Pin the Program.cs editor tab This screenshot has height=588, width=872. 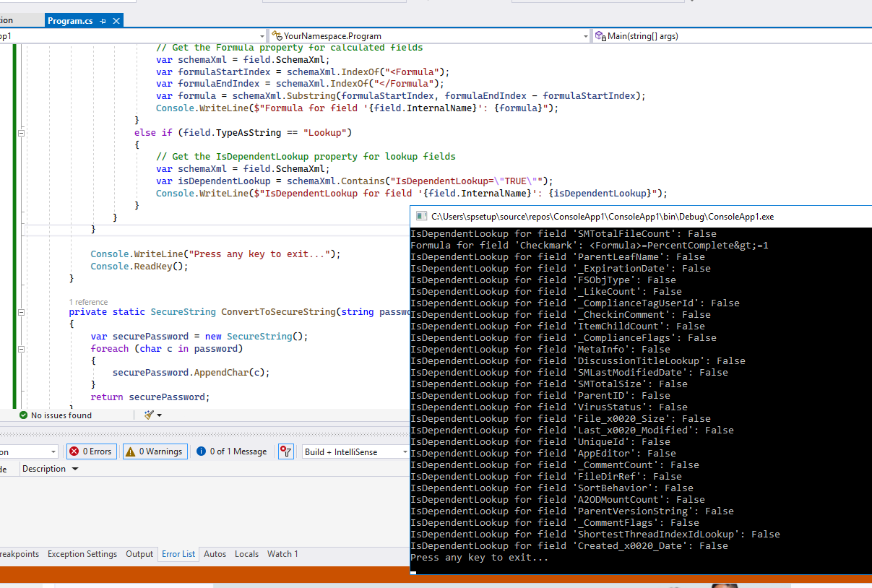coord(104,21)
